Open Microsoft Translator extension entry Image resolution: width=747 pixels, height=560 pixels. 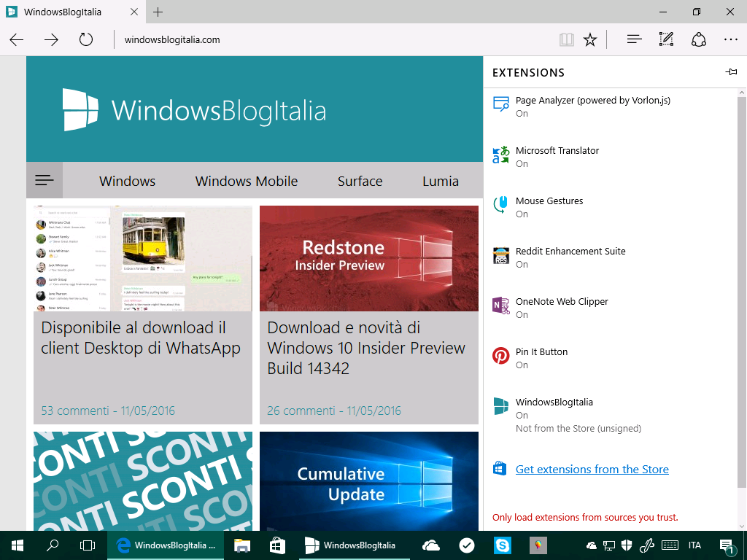click(x=611, y=157)
